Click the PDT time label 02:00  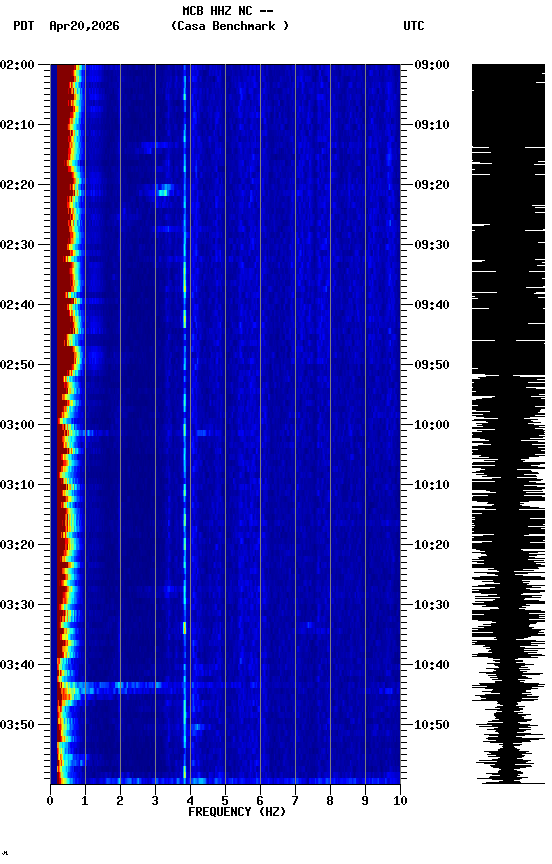(x=17, y=65)
